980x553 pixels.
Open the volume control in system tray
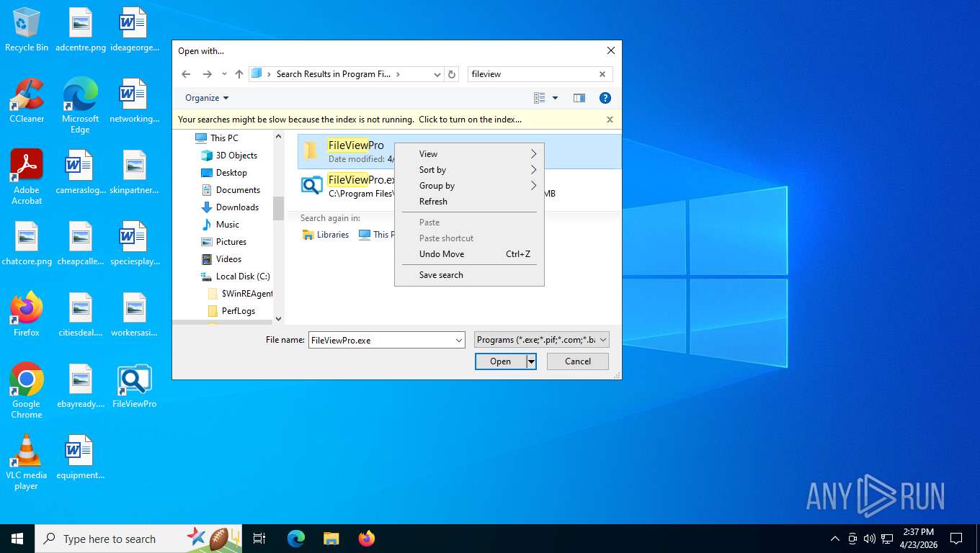[869, 539]
